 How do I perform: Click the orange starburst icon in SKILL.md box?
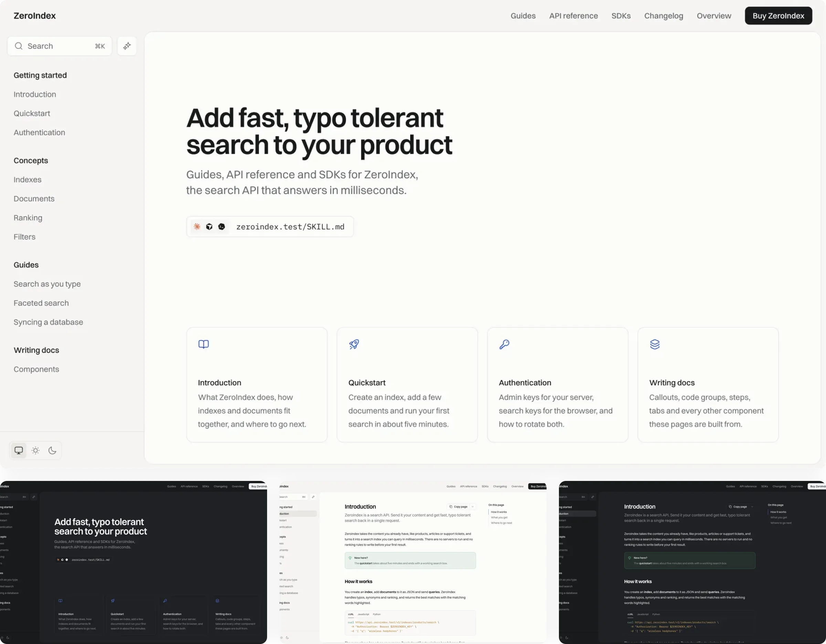click(197, 226)
